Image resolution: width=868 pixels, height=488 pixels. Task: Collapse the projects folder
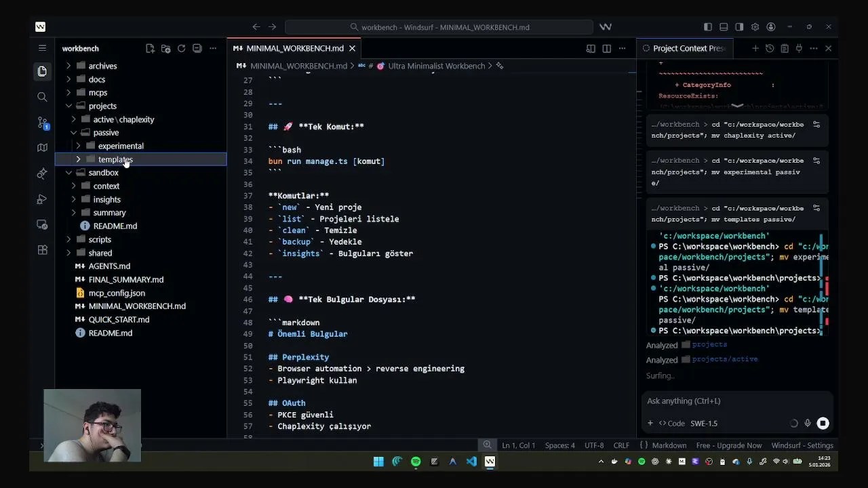point(68,106)
